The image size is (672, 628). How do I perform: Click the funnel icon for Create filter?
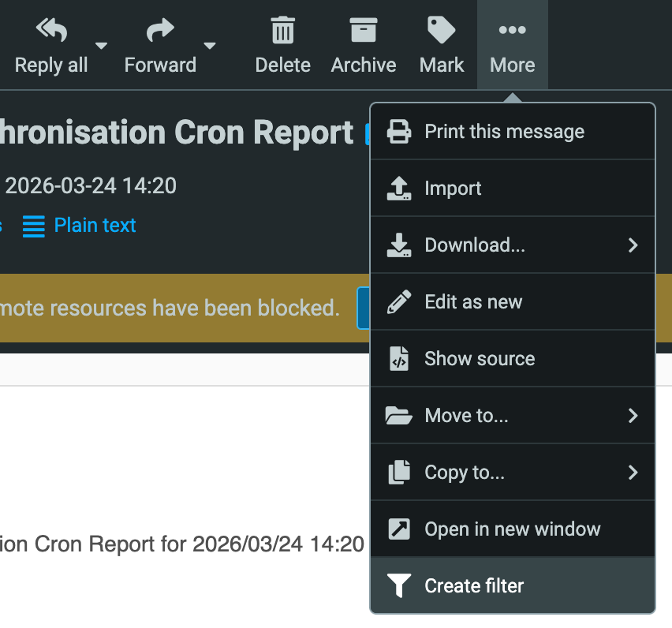coord(399,586)
